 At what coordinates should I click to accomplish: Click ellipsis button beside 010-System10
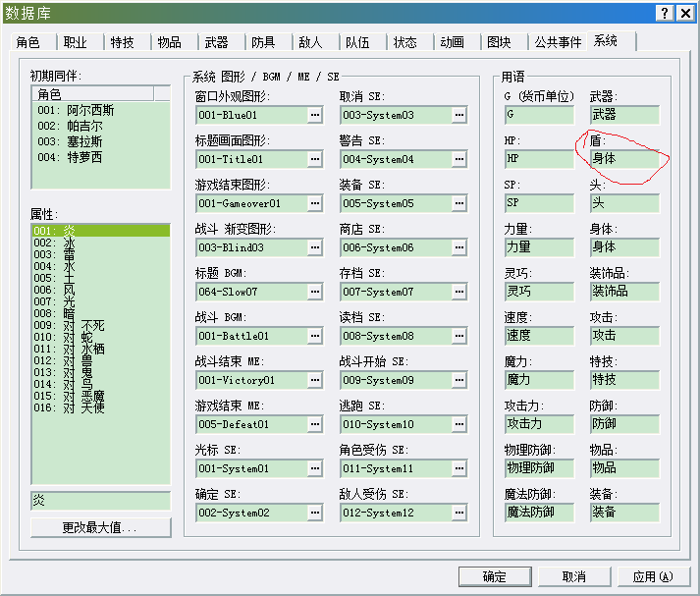point(459,424)
